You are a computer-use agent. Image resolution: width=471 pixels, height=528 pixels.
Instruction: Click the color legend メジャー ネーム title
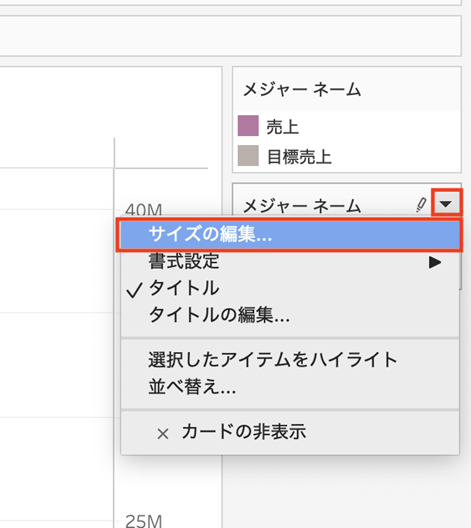[x=302, y=90]
